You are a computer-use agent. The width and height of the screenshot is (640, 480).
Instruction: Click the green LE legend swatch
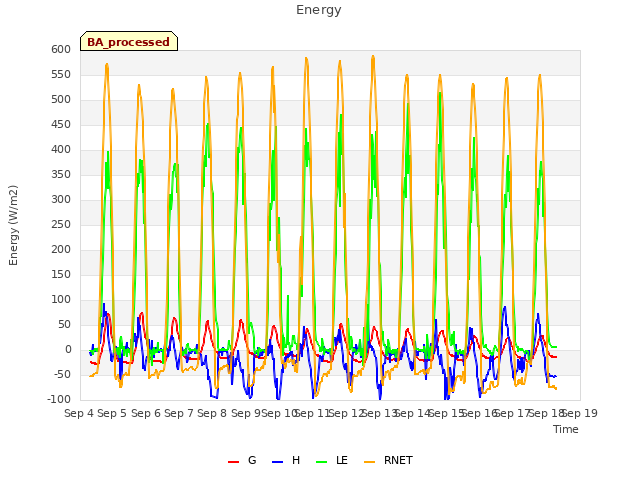coord(322,462)
